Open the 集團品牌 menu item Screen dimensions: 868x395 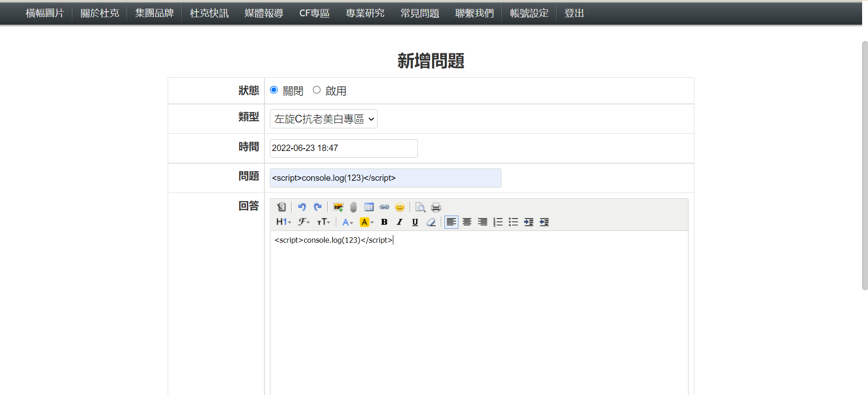pyautogui.click(x=155, y=13)
